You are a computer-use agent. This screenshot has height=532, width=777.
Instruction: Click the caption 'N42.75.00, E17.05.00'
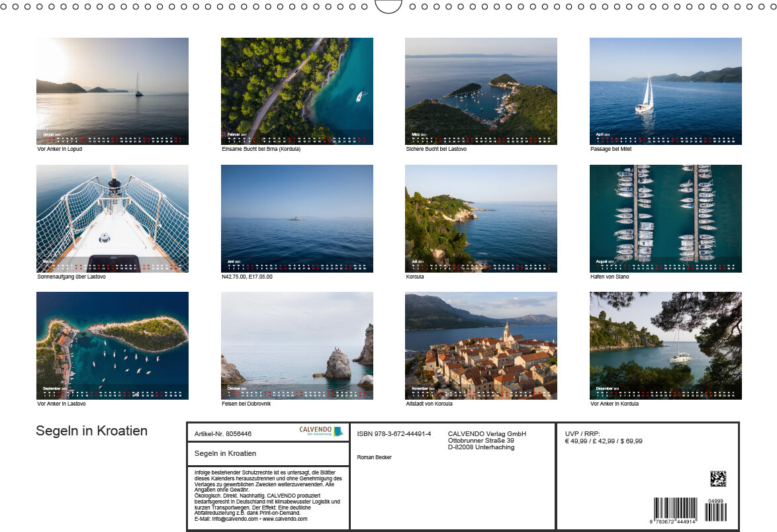click(x=247, y=277)
